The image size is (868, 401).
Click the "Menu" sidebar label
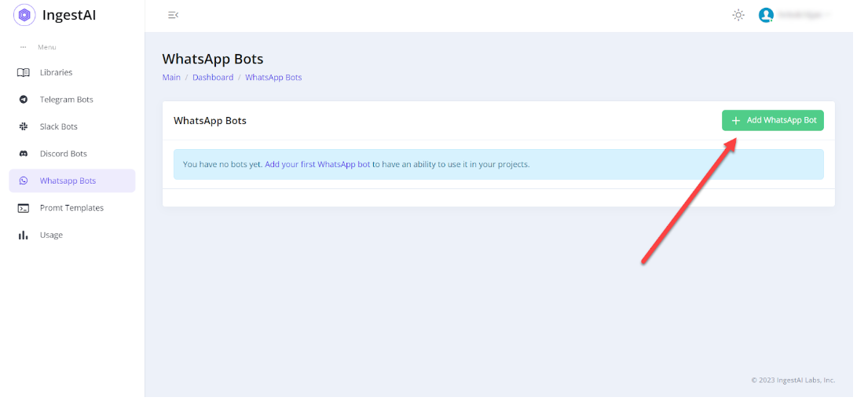pyautogui.click(x=47, y=47)
